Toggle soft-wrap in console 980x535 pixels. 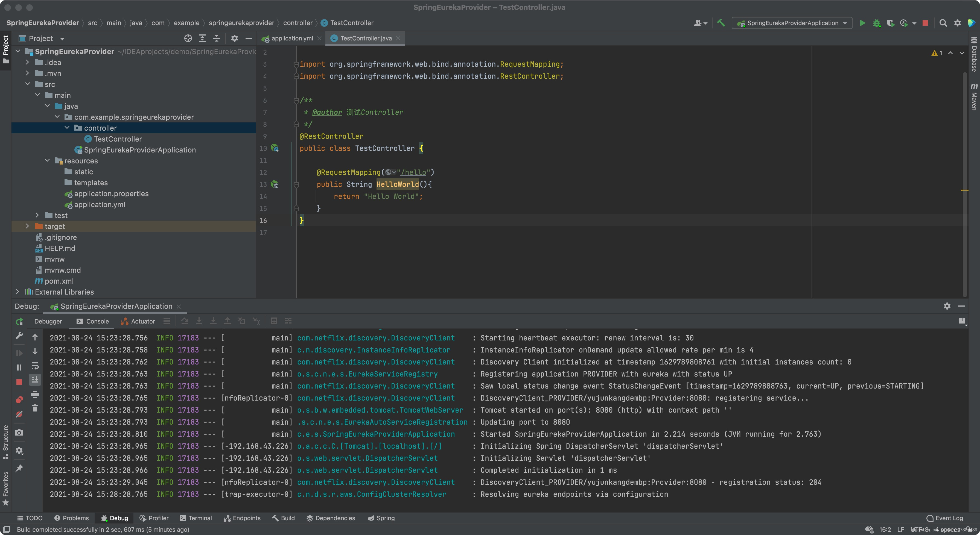35,366
